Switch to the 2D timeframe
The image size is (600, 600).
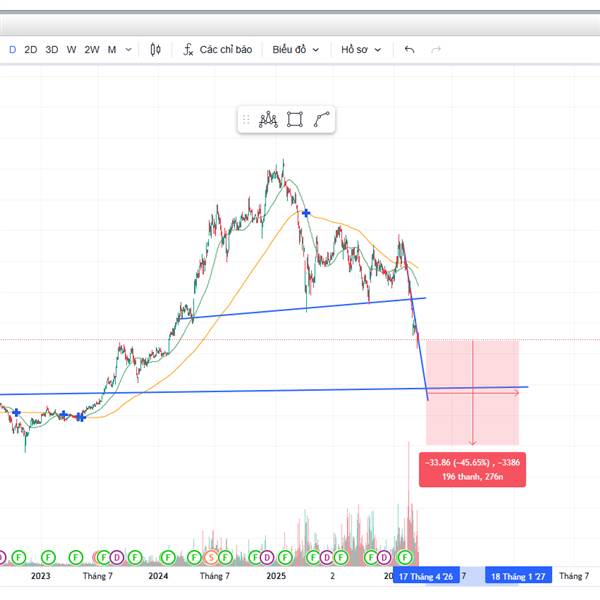click(x=31, y=50)
